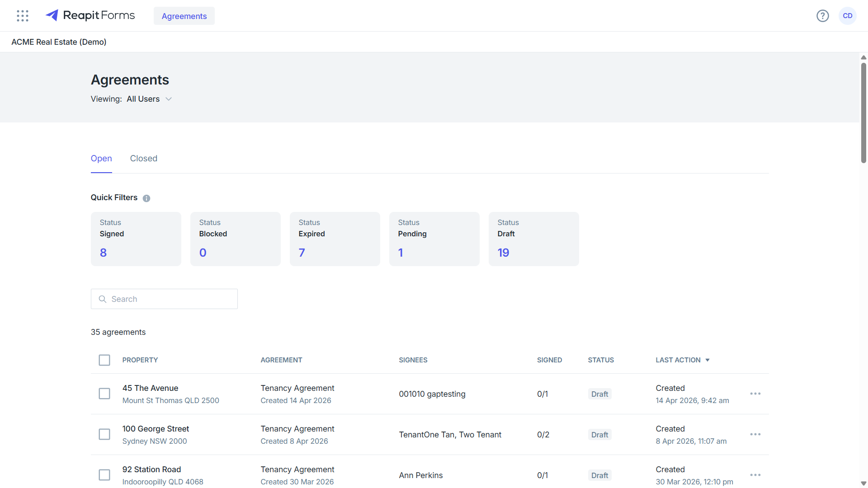
Task: Open the help question mark icon
Action: click(822, 16)
